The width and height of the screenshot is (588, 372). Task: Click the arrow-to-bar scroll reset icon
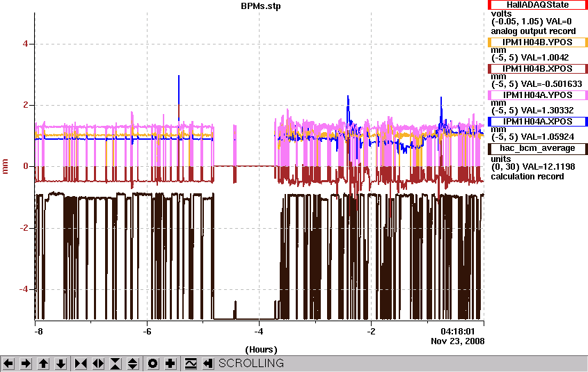point(208,364)
